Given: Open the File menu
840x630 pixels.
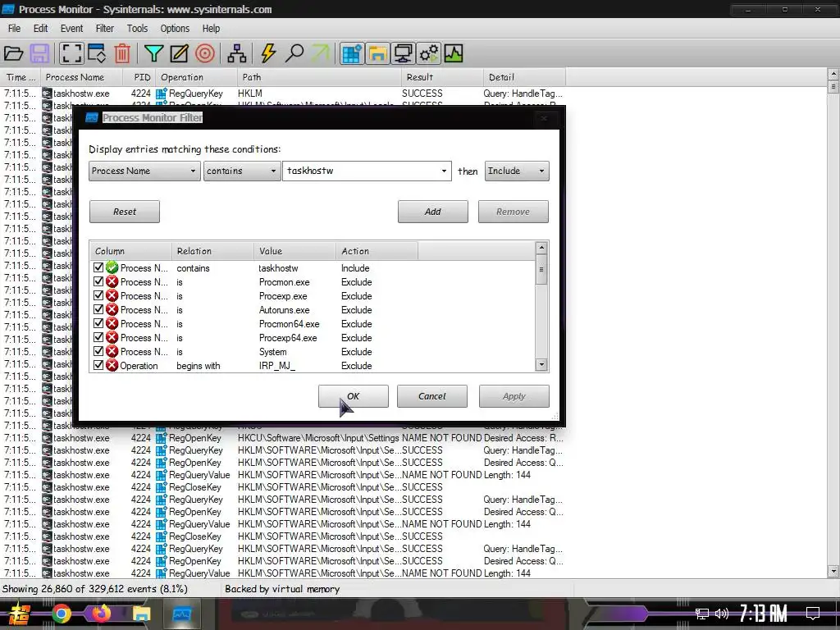Looking at the screenshot, I should (15, 29).
